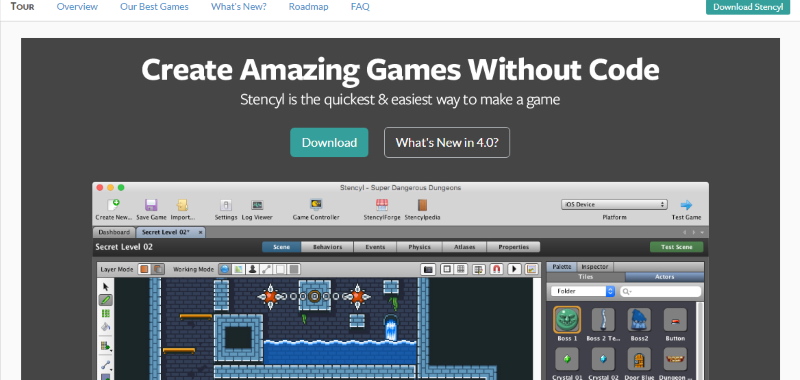The width and height of the screenshot is (800, 380).
Task: Open the Roadmap link
Action: tap(308, 7)
